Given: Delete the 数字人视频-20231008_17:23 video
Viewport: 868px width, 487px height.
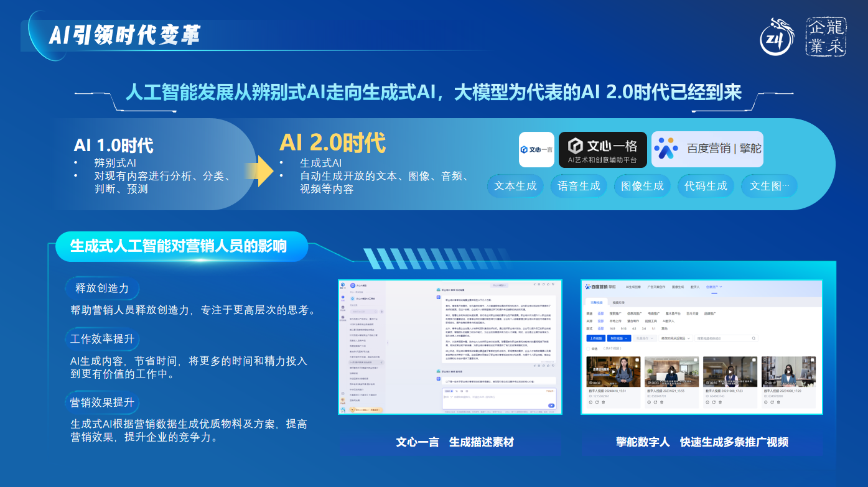Looking at the screenshot, I should click(721, 402).
